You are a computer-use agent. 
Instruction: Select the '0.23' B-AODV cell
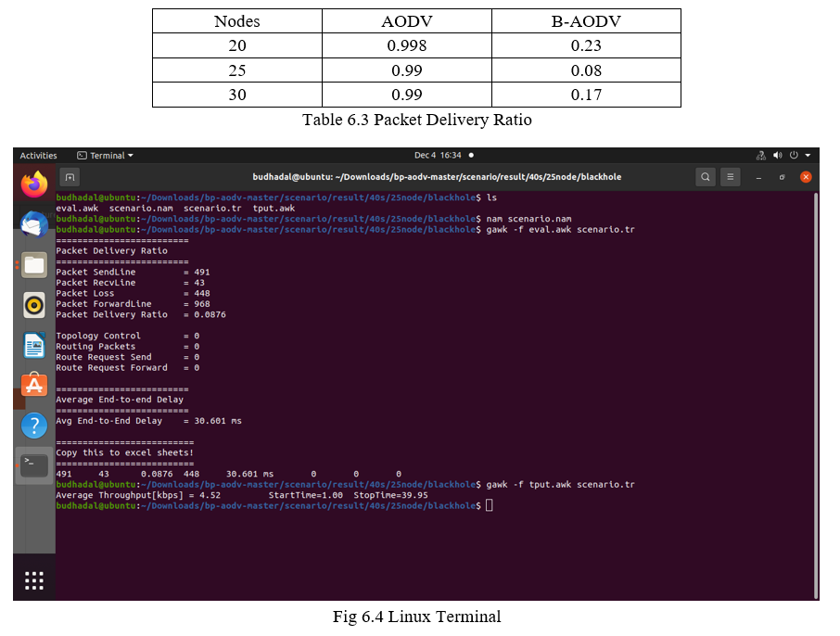586,45
